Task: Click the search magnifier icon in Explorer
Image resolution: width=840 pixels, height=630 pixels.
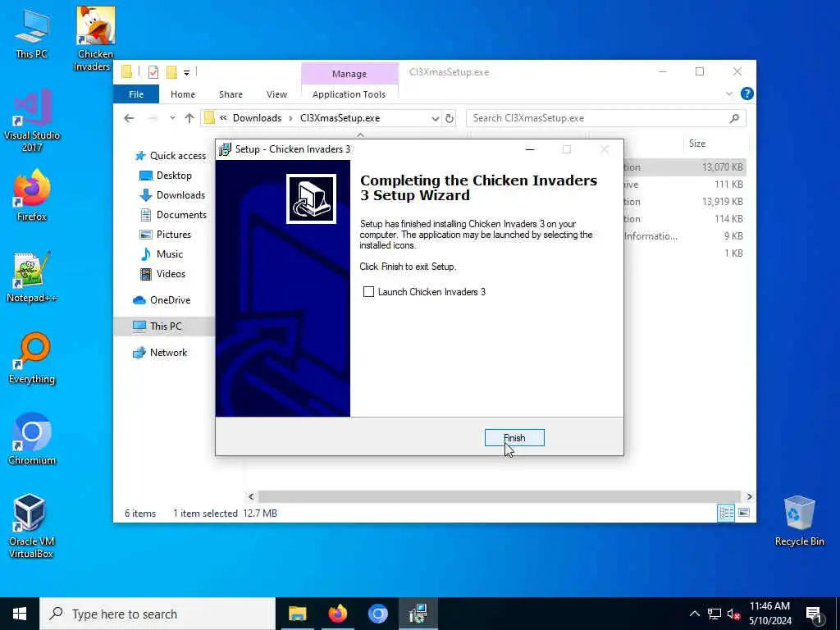Action: (x=734, y=118)
